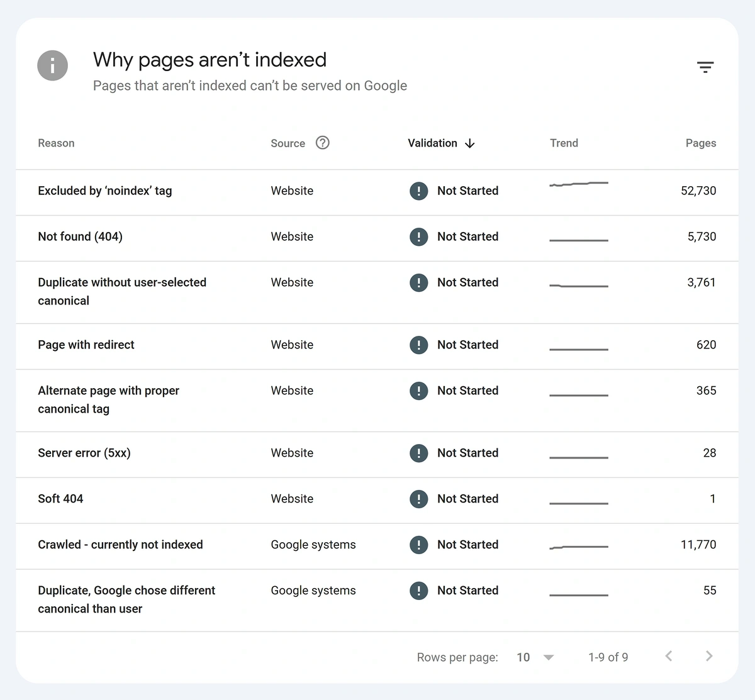Expand the rows per page dropdown
755x700 pixels.
(x=548, y=657)
